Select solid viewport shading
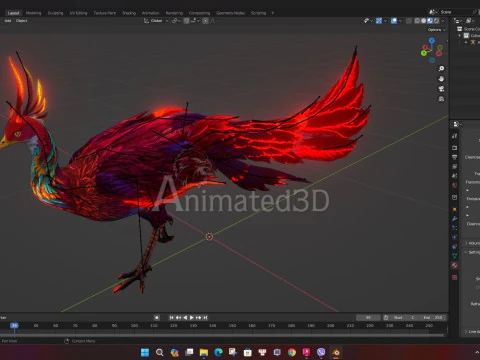The width and height of the screenshot is (480, 360). 423,21
